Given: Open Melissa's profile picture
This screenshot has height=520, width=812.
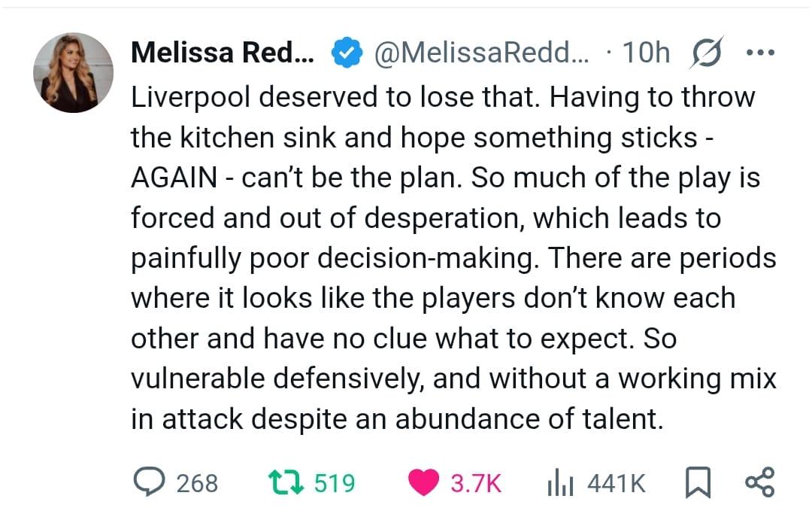Looking at the screenshot, I should click(x=73, y=73).
